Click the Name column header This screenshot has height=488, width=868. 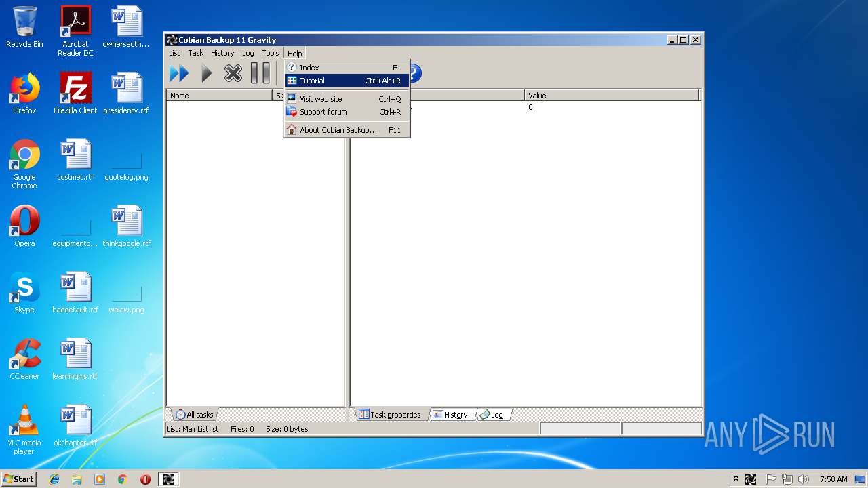point(219,96)
